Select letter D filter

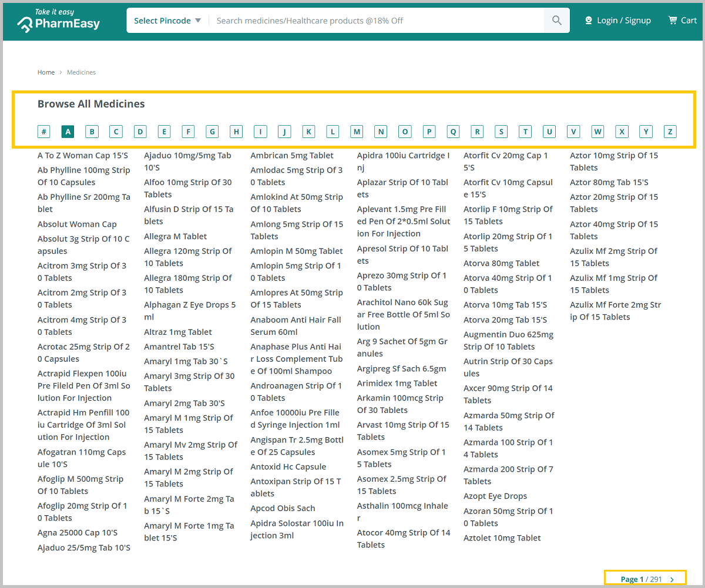tap(140, 132)
